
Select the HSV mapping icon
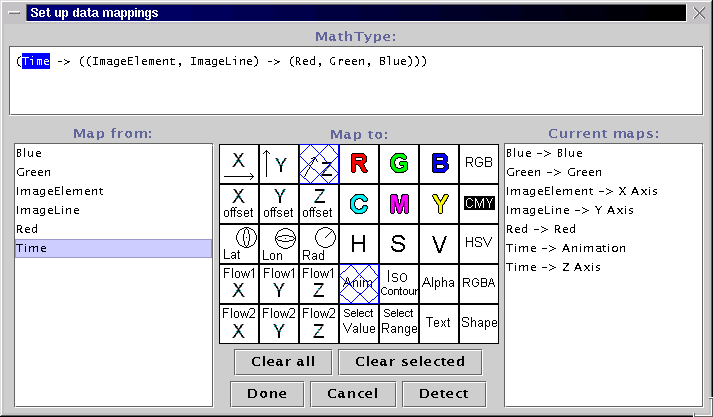click(x=479, y=244)
